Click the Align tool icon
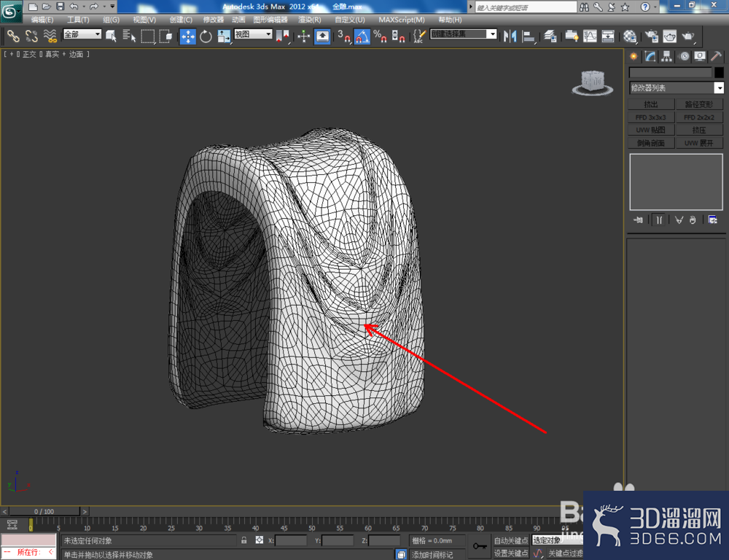The height and width of the screenshot is (560, 729). click(x=528, y=36)
